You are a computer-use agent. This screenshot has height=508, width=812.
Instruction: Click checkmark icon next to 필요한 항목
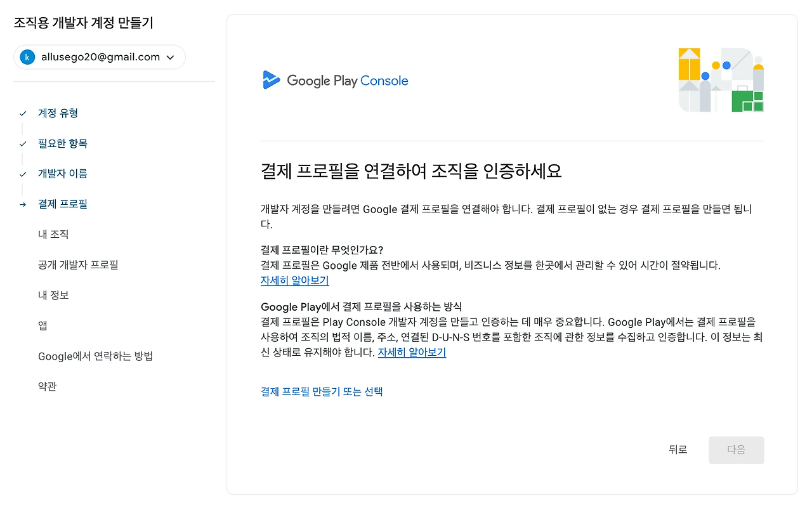(x=23, y=144)
